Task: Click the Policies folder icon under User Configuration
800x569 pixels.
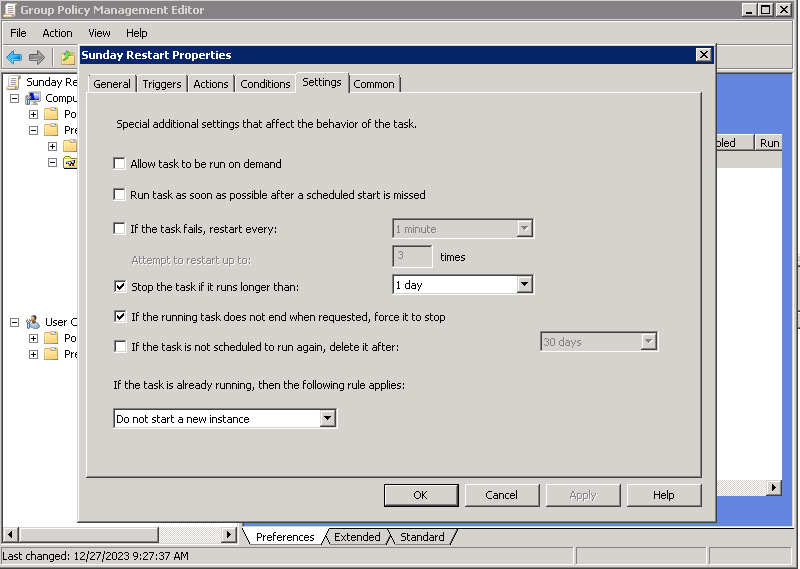Action: click(51, 338)
